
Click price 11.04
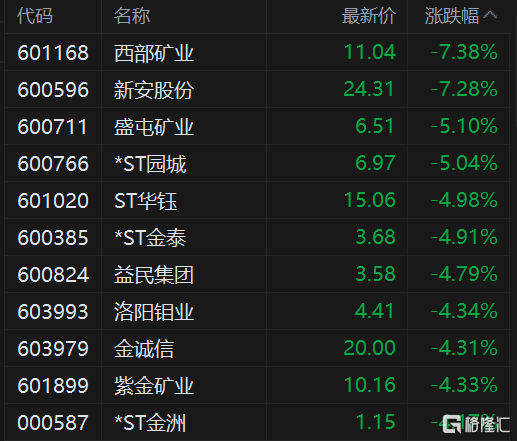370,52
